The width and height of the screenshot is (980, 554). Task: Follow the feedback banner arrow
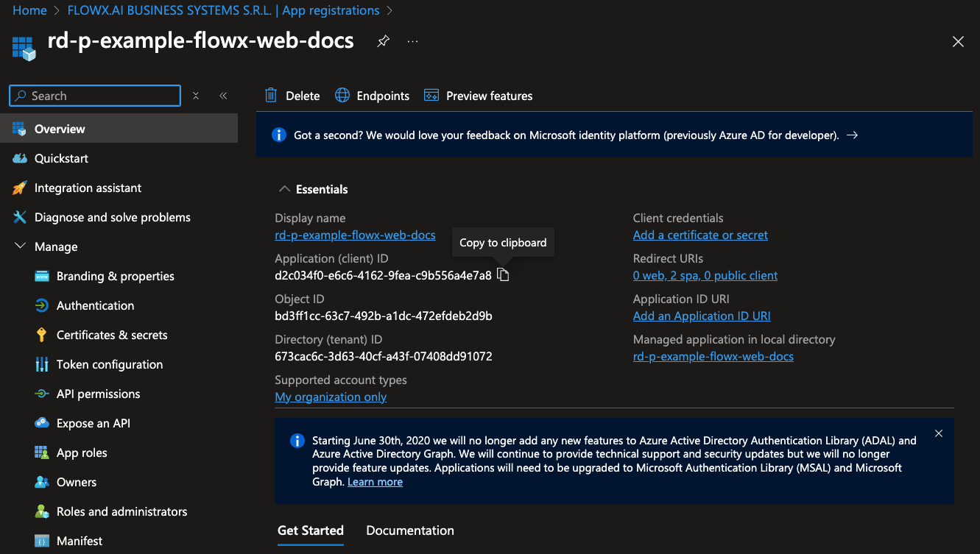coord(852,135)
